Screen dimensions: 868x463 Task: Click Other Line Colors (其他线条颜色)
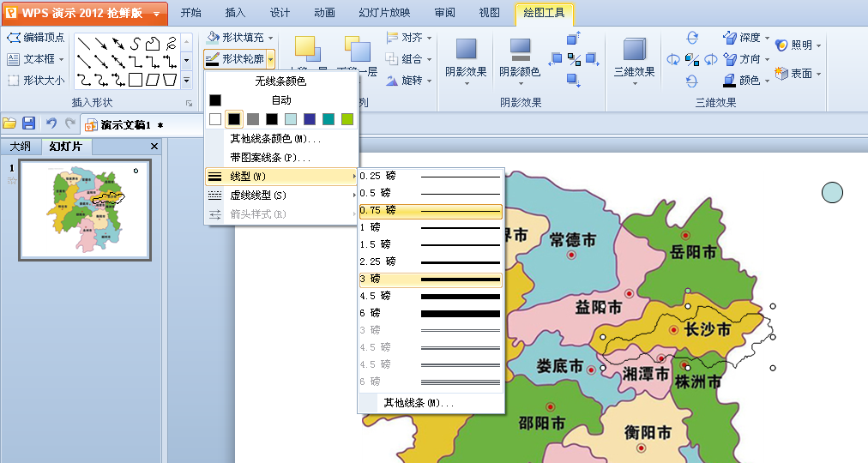[274, 138]
